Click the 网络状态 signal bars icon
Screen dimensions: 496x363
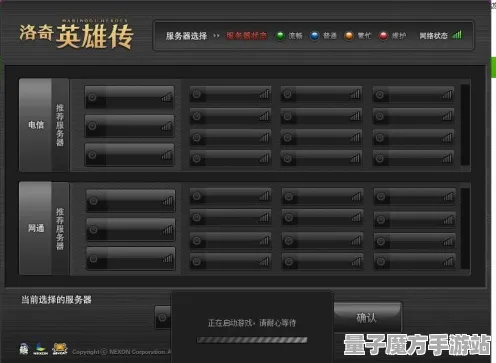[457, 34]
